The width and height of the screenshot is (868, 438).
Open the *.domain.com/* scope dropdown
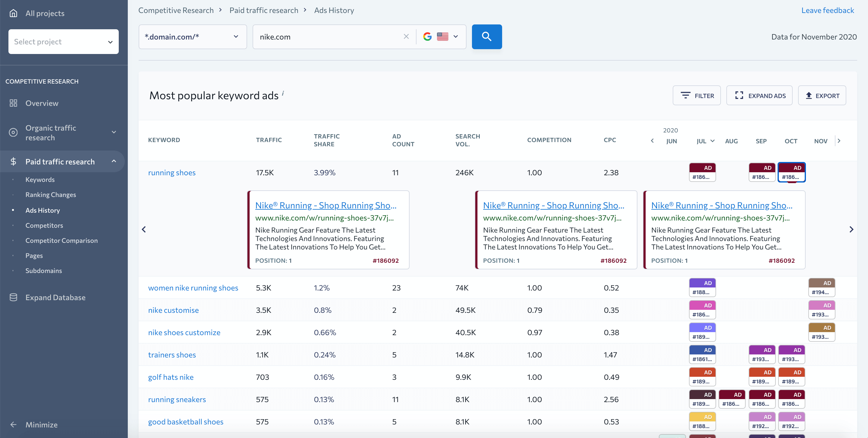(193, 37)
